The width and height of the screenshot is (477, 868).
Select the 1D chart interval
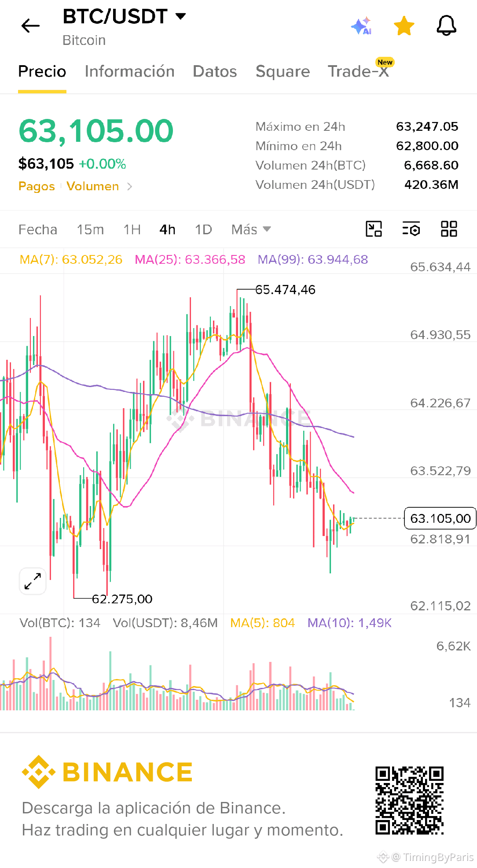pyautogui.click(x=203, y=229)
